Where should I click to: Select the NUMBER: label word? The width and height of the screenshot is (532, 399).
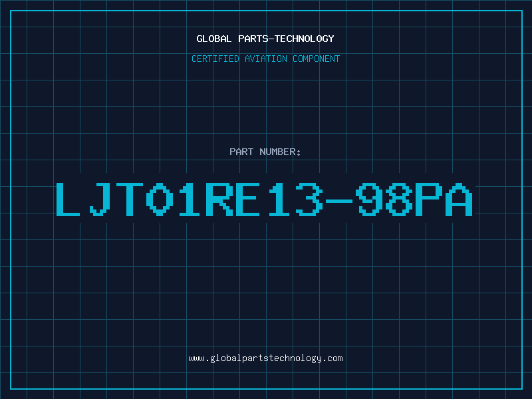coord(280,152)
